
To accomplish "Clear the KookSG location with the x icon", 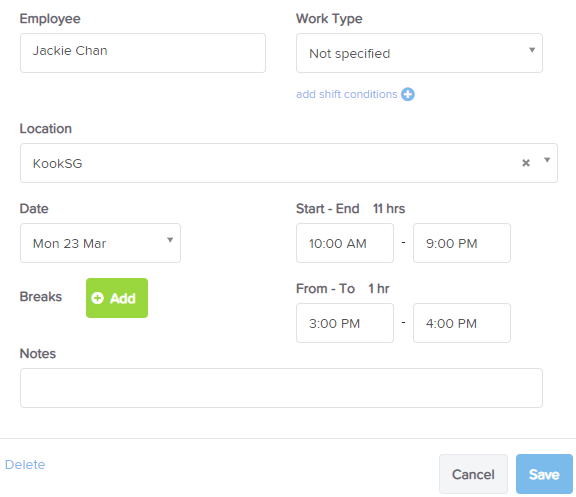I will click(x=526, y=163).
